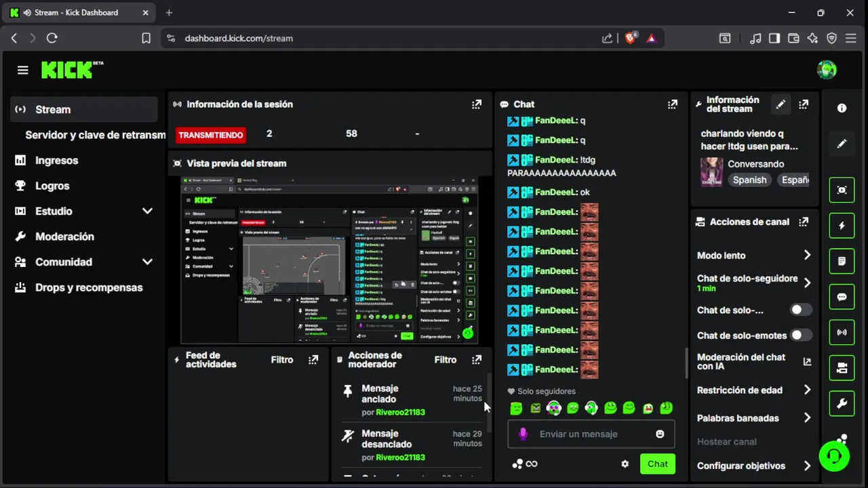This screenshot has height=488, width=868.
Task: Open the Brave Shields icon in the address bar
Action: [x=630, y=39]
